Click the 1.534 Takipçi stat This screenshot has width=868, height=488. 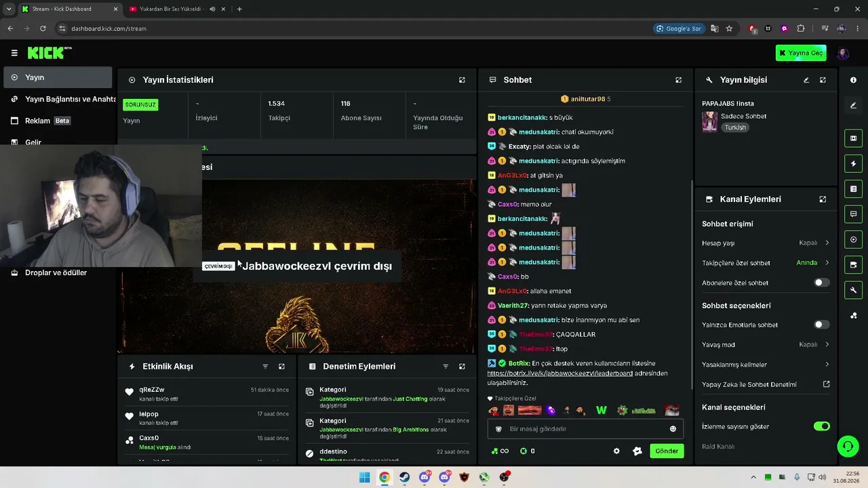[x=279, y=111]
